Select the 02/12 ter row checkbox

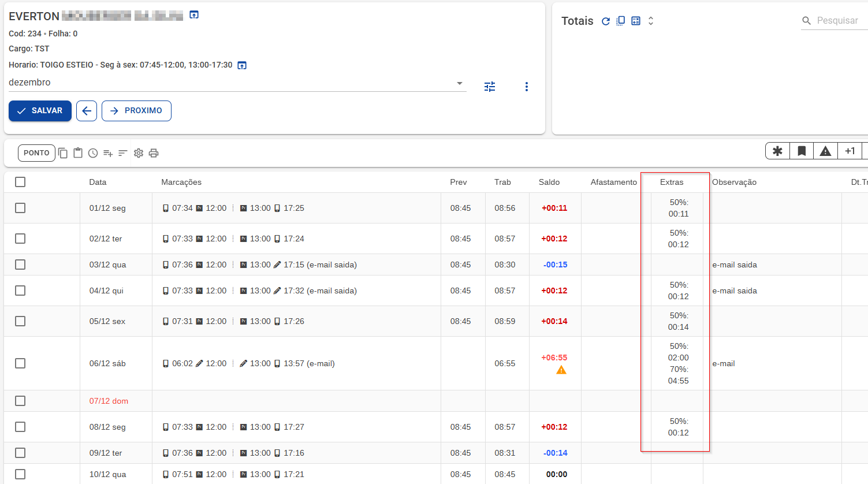(20, 239)
